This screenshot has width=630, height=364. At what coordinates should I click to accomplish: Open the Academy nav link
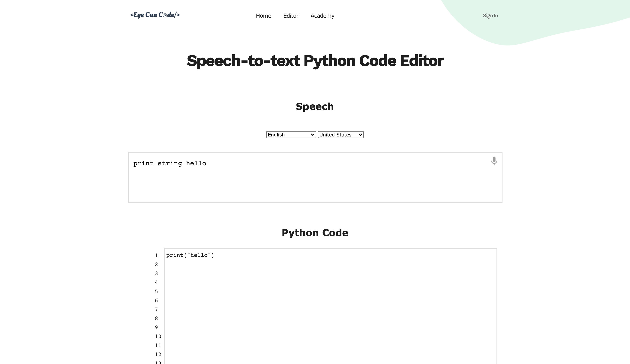tap(322, 16)
